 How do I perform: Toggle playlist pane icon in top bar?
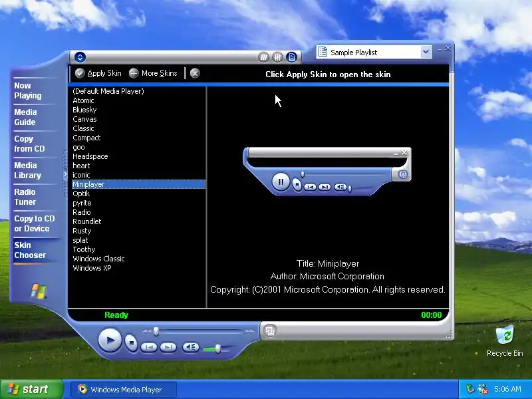291,57
